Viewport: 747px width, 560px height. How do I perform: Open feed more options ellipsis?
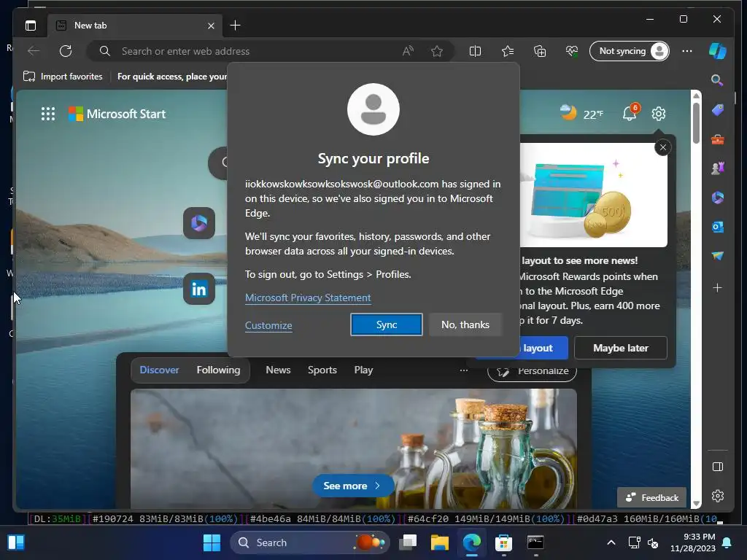[x=463, y=370]
